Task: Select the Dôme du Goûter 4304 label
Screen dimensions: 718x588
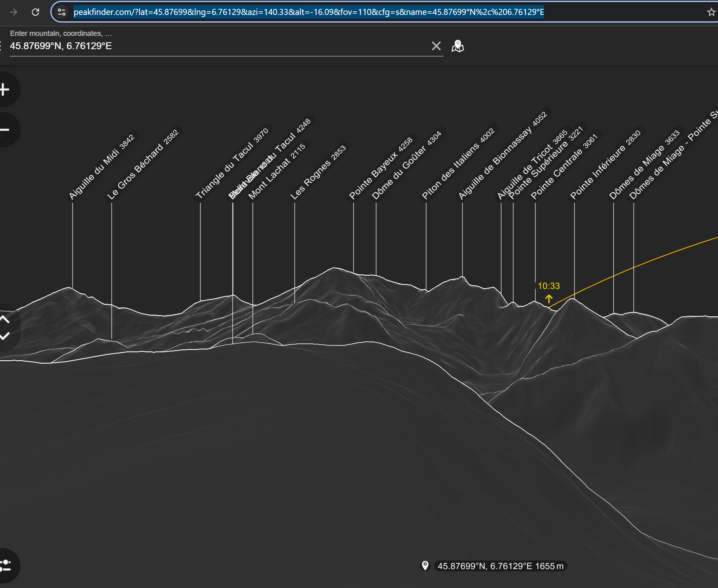Action: [406, 165]
